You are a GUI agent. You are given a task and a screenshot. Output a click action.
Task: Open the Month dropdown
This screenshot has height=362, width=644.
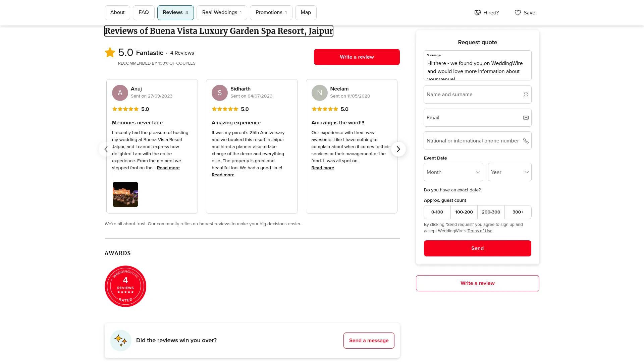click(453, 172)
